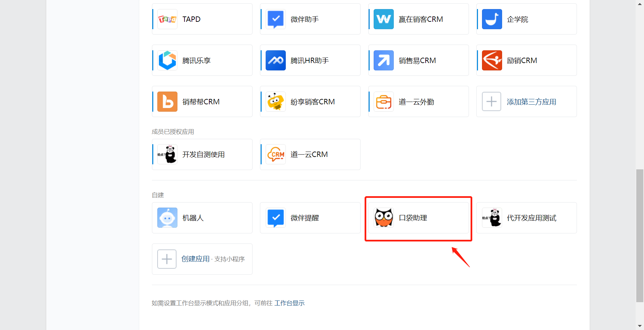Click the 销售易CRM arrow icon
644x330 pixels.
coord(384,60)
